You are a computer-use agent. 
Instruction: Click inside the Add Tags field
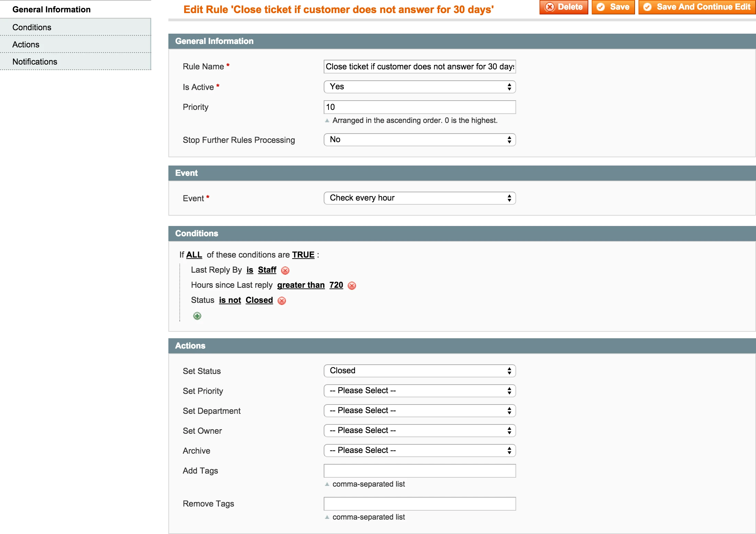[419, 470]
